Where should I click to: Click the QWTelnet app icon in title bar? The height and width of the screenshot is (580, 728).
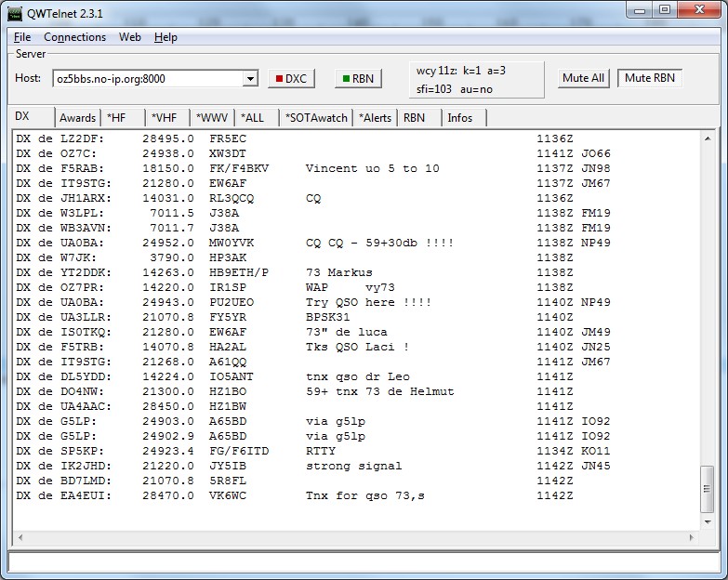click(16, 11)
